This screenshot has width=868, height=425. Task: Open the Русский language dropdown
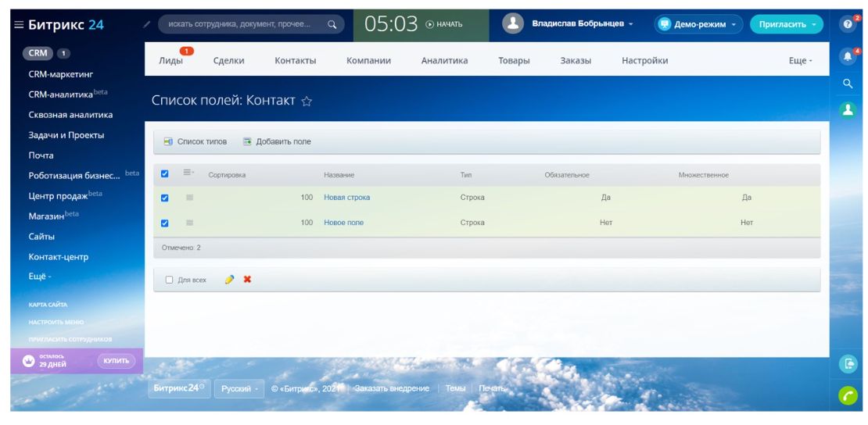(x=239, y=388)
